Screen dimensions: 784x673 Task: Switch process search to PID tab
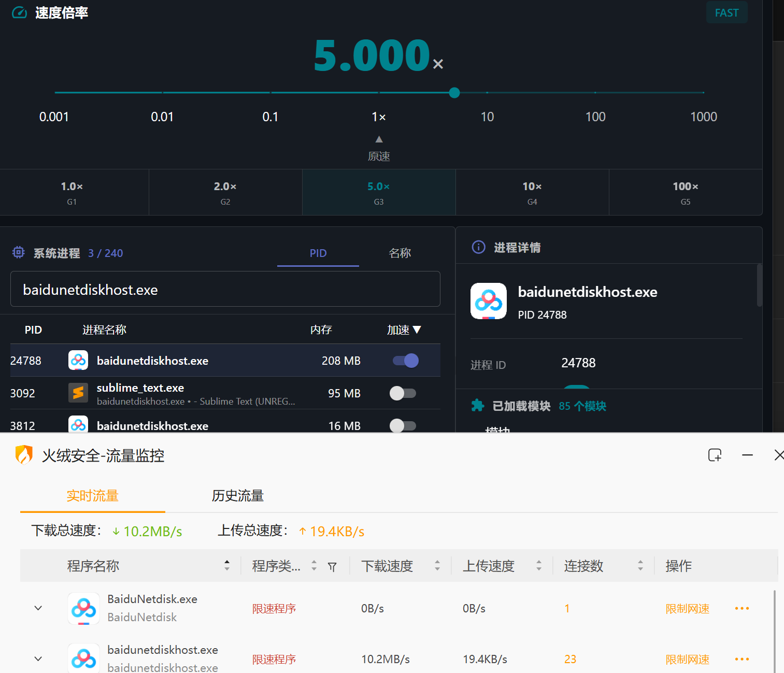point(318,253)
